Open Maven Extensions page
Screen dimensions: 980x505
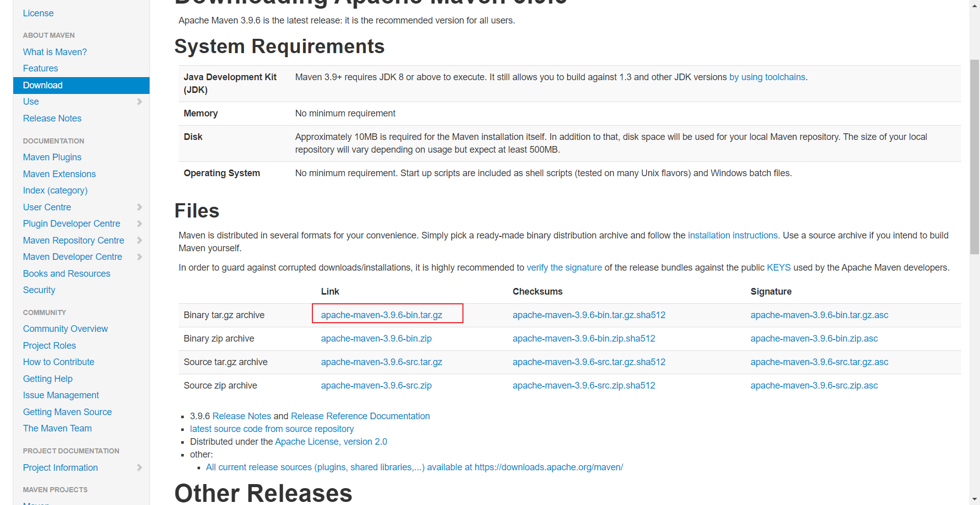click(59, 174)
